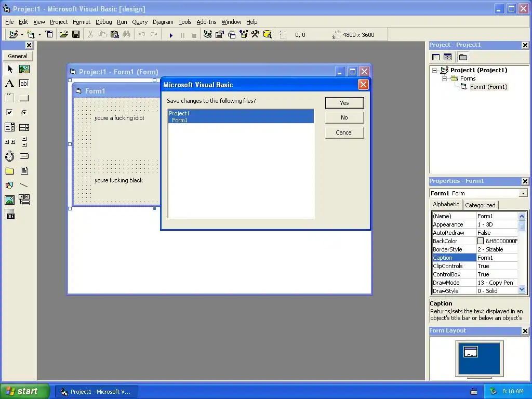Open the File menu

9,22
